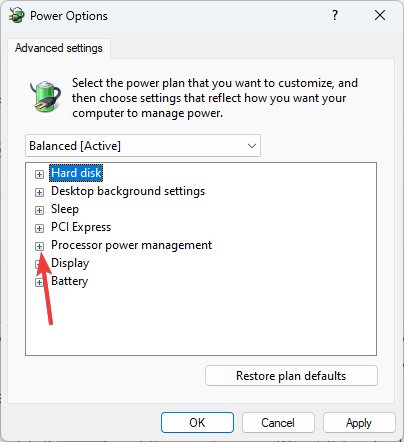Expand Desktop background settings plus icon

click(x=39, y=192)
